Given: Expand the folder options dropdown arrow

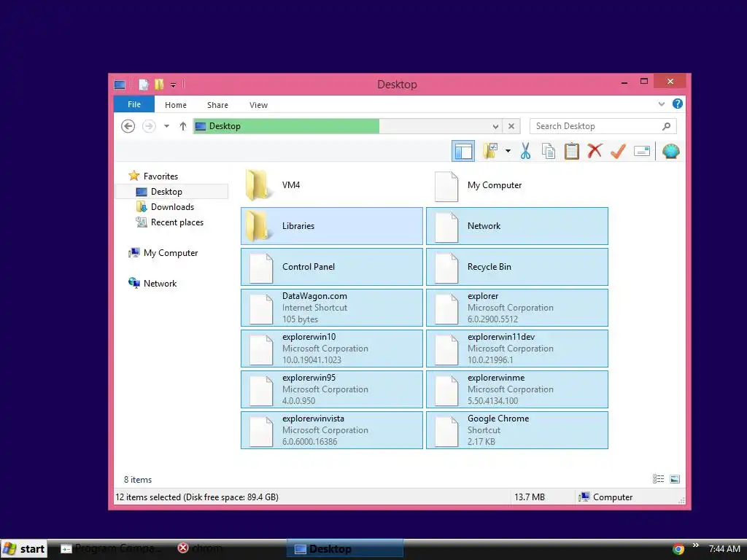Looking at the screenshot, I should (508, 152).
